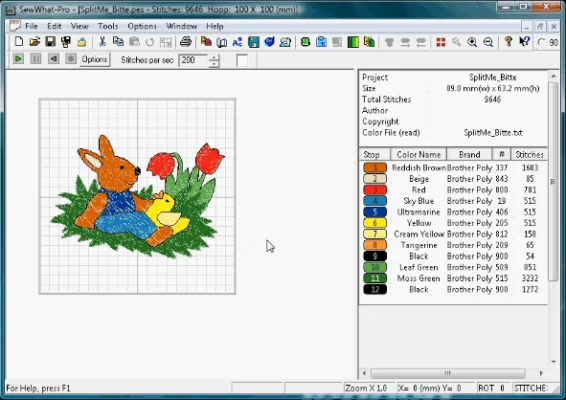Open the simulation Options button
The image size is (566, 400).
pyautogui.click(x=94, y=59)
